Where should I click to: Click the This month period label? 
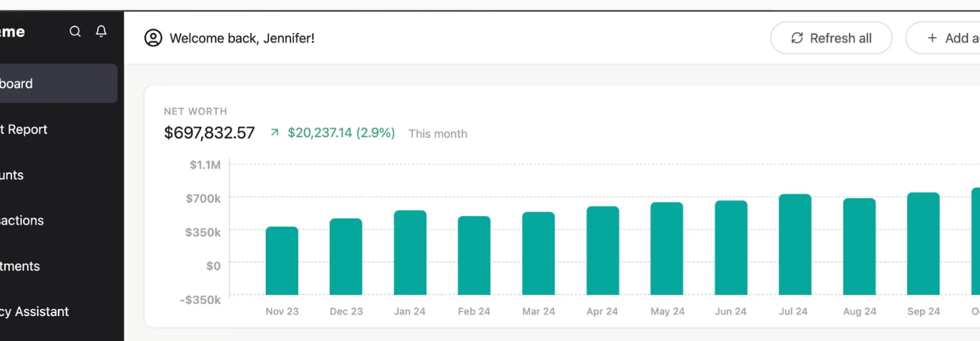click(x=438, y=134)
